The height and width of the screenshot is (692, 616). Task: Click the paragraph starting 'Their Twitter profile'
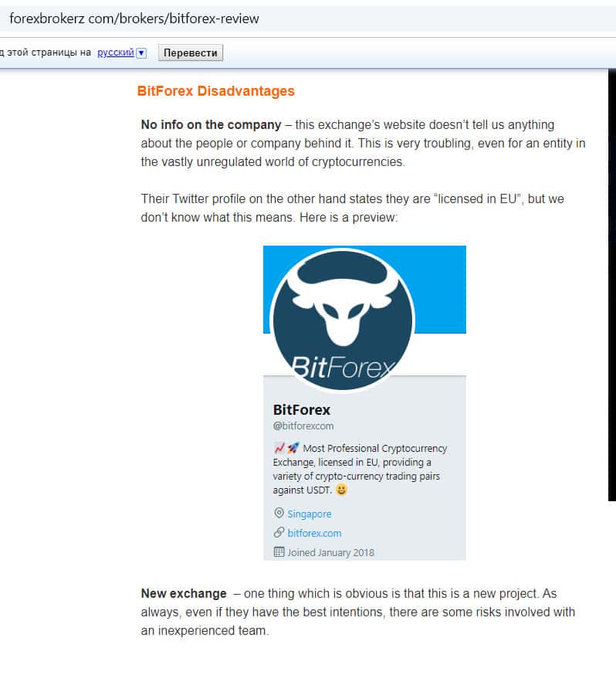point(353,208)
